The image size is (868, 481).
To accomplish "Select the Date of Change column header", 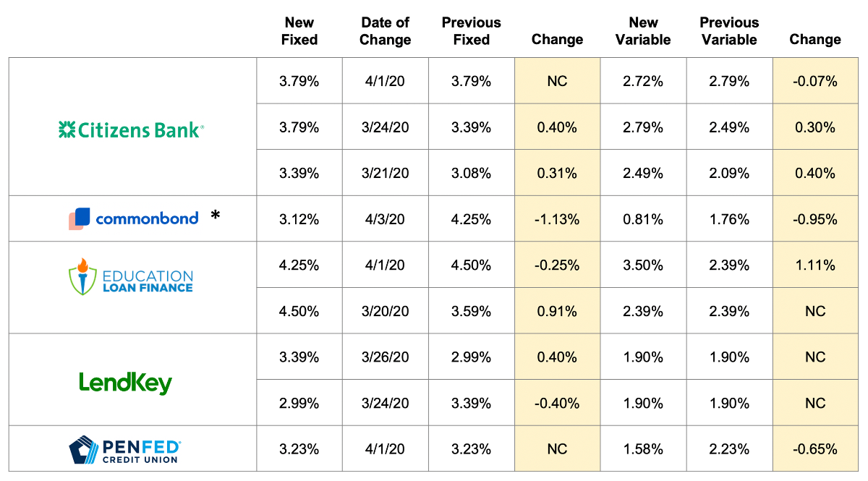I will point(385,31).
